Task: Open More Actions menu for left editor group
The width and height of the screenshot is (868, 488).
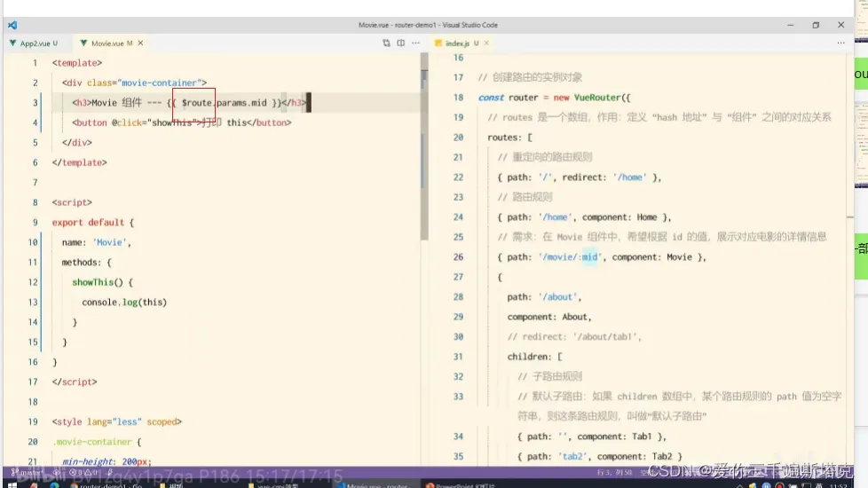Action: [415, 43]
